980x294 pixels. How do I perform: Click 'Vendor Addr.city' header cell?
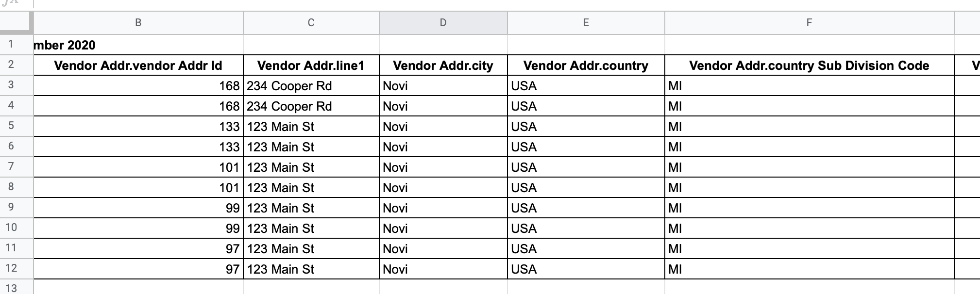(443, 65)
